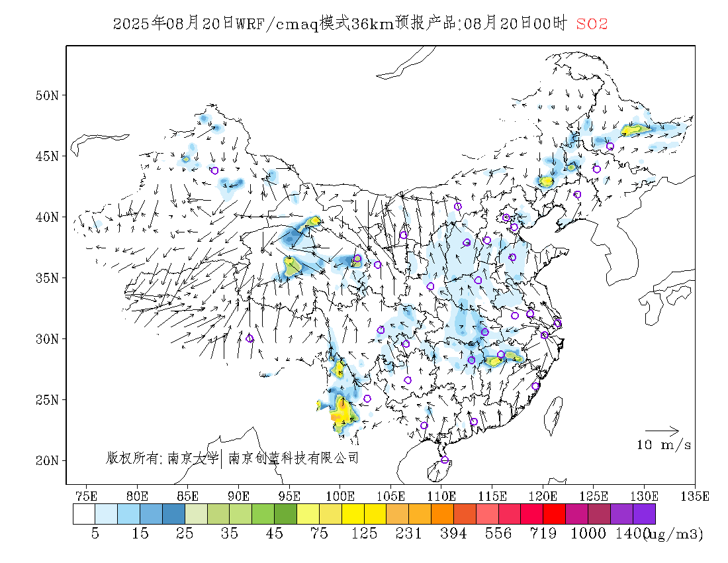Viewport: 728px width, 563px height.
Task: Click legend value 5
Action: 95,533
